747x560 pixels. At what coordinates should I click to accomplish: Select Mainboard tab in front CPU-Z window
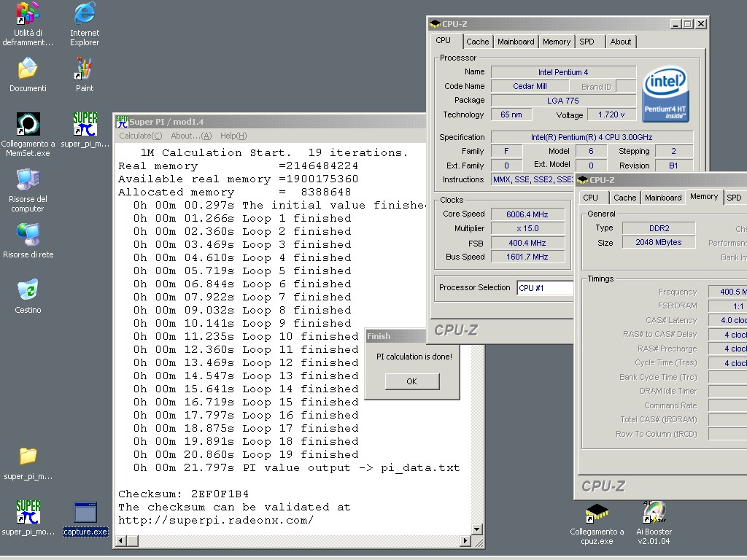tap(663, 198)
